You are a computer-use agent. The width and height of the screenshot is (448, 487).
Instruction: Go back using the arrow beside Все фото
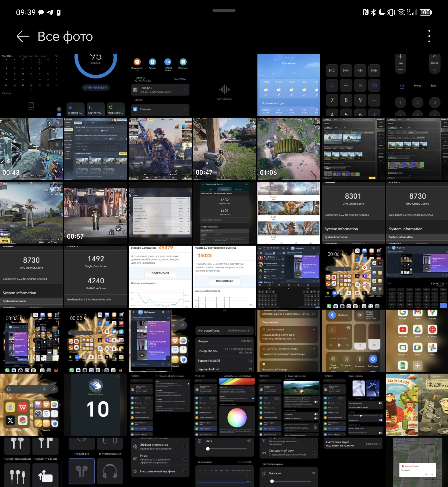point(23,36)
